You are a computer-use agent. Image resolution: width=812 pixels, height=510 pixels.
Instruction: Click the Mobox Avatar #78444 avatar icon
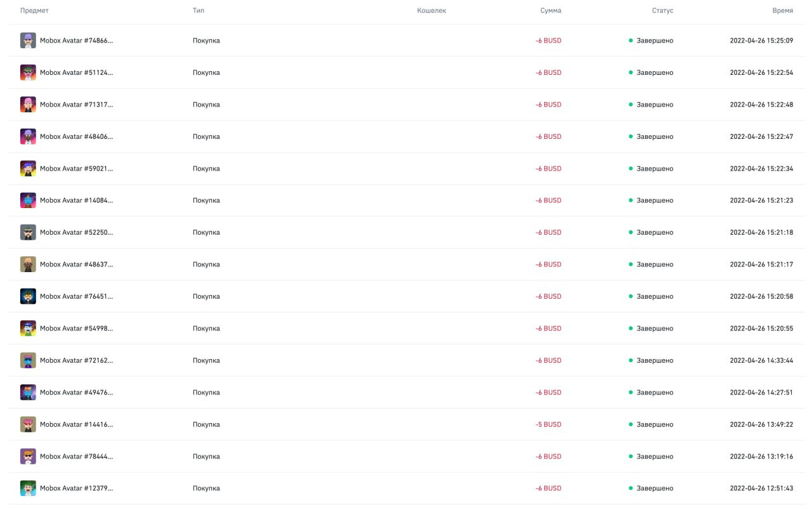pos(28,456)
